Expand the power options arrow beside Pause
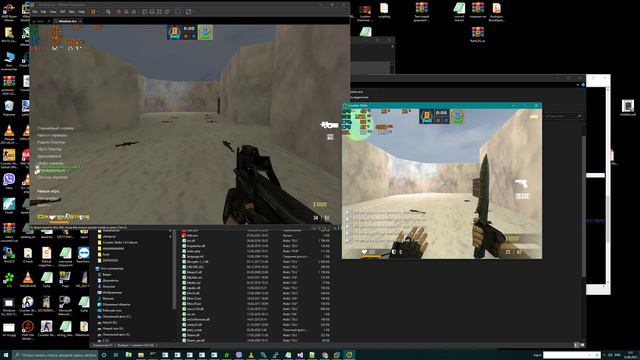 [x=98, y=12]
